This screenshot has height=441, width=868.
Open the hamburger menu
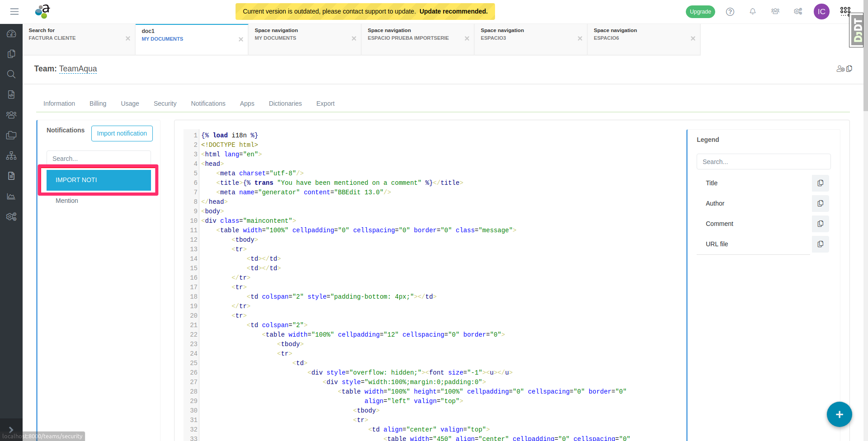click(x=14, y=12)
